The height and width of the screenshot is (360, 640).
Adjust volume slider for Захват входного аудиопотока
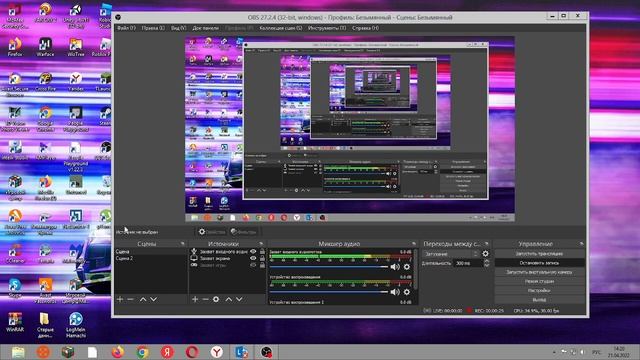coord(329,267)
